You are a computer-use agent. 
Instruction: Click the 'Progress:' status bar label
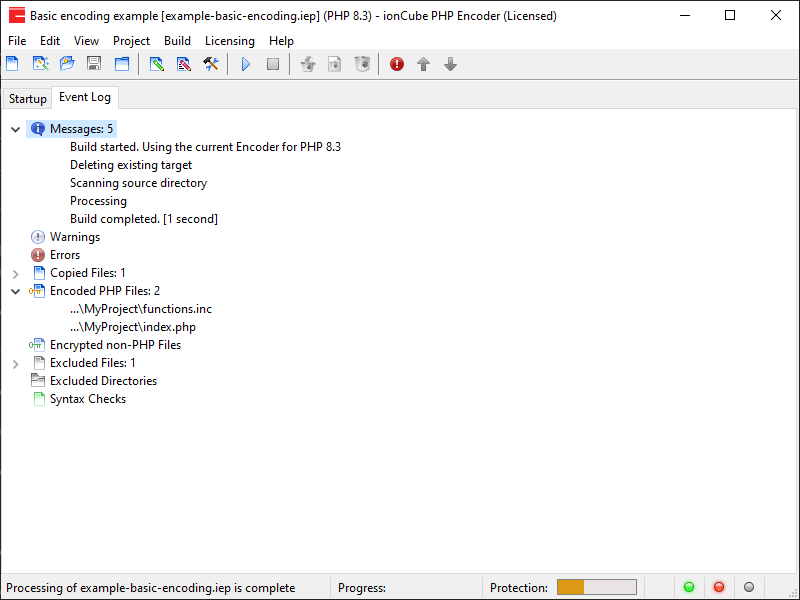362,588
